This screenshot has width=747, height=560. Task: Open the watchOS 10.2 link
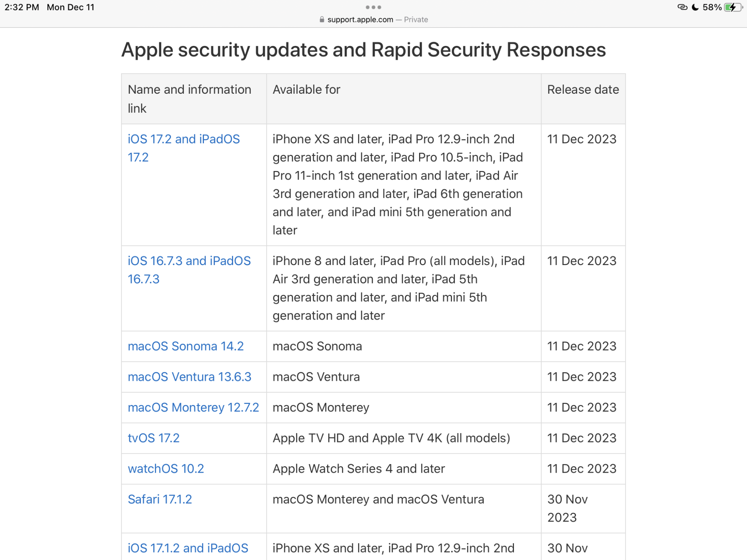click(166, 469)
